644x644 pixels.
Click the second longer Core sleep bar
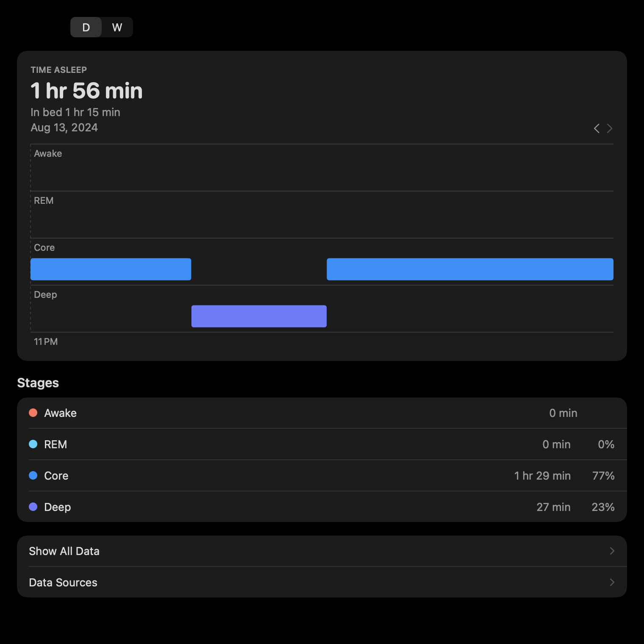[x=470, y=269]
